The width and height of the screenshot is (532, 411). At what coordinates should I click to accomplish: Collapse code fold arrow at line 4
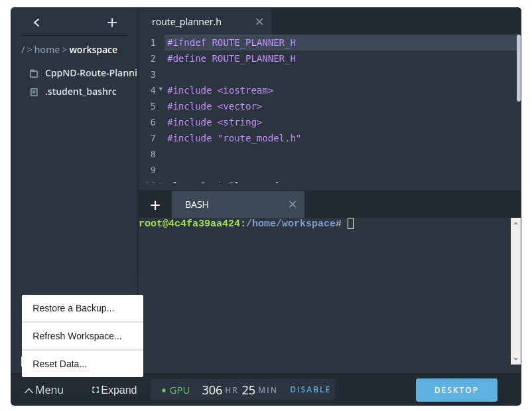pos(161,89)
